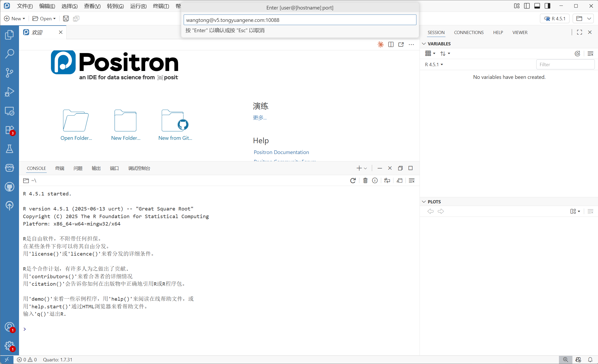This screenshot has width=598, height=364.
Task: Maximize the console panel size
Action: tap(411, 168)
